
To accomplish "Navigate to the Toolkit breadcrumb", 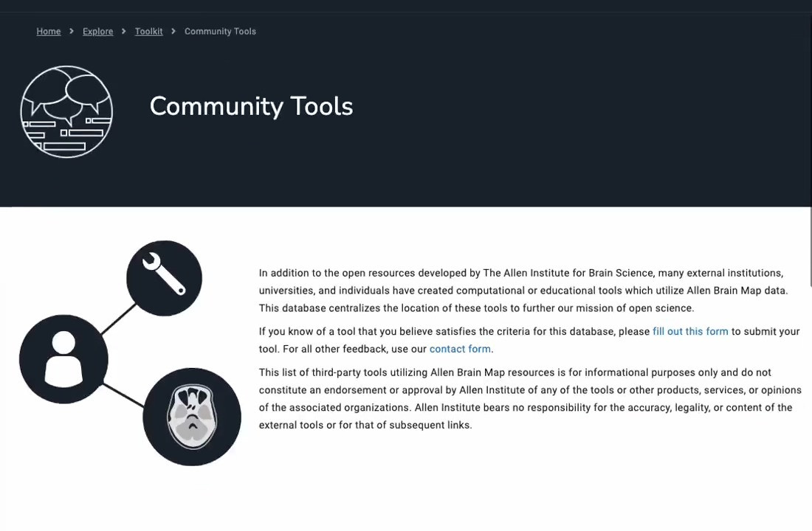I will [x=148, y=32].
